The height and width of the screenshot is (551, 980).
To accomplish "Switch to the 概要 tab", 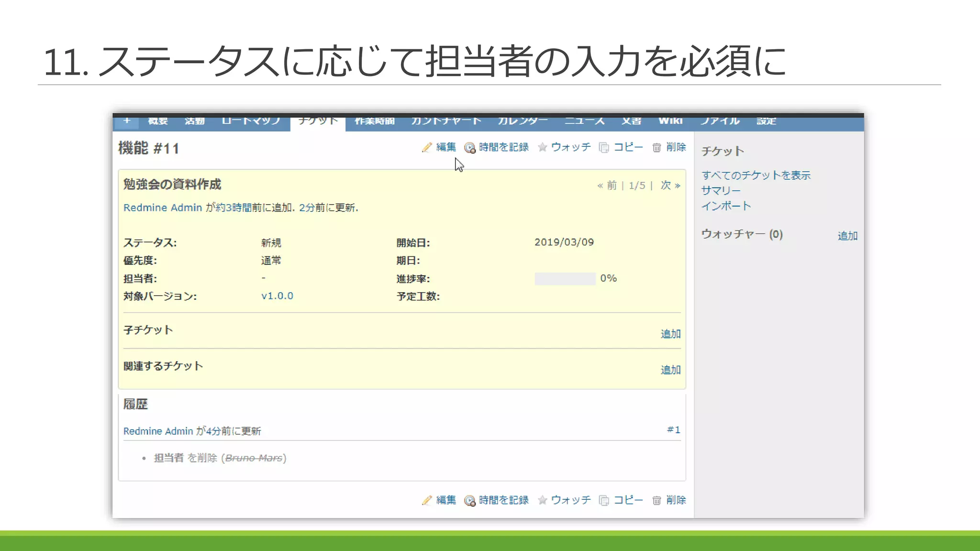I will pos(158,121).
